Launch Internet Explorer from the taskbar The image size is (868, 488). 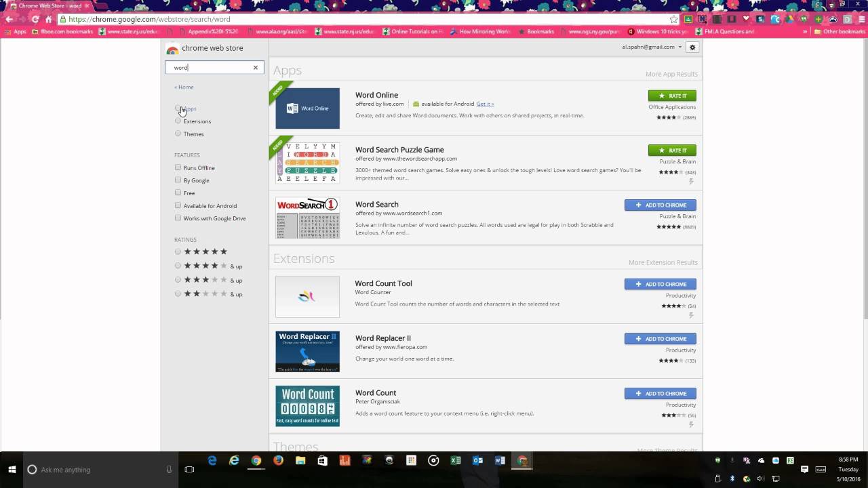click(234, 461)
